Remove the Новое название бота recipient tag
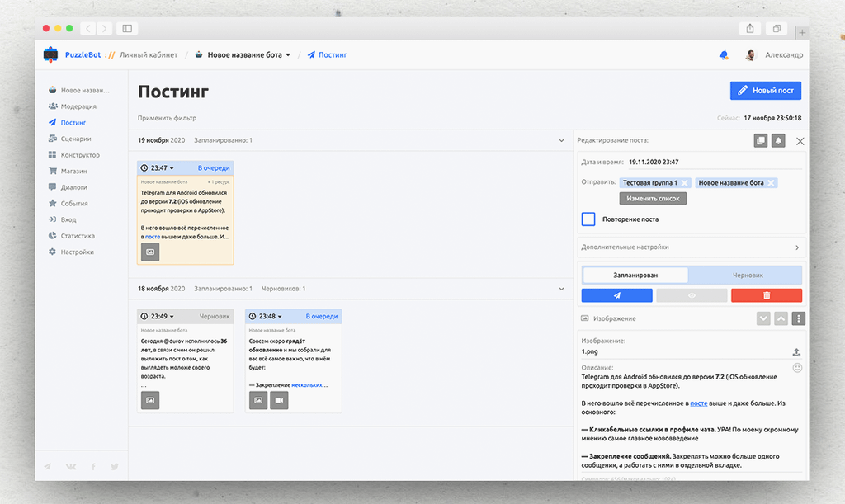Viewport: 845px width, 504px height. tap(772, 183)
